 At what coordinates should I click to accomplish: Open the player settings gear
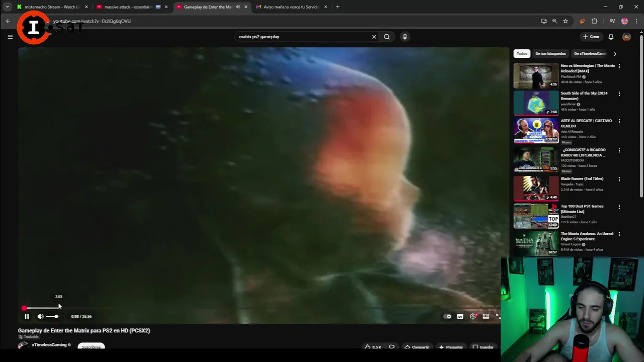point(473,316)
